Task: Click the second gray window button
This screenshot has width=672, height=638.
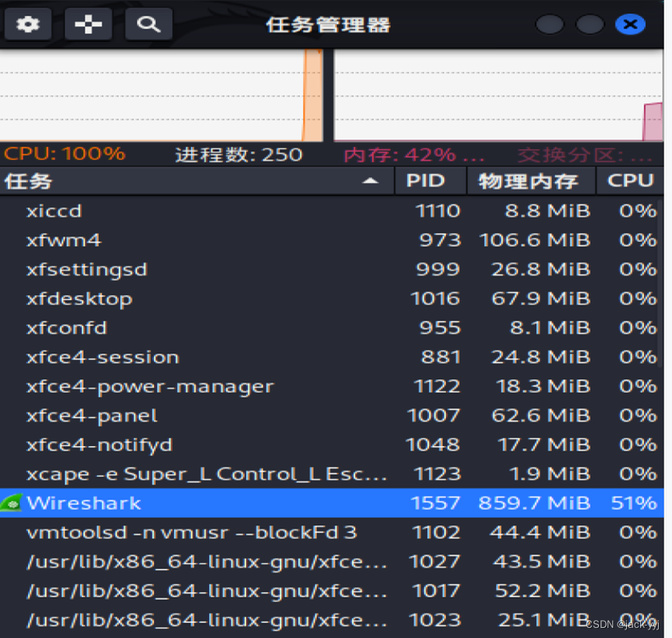Action: tap(590, 24)
